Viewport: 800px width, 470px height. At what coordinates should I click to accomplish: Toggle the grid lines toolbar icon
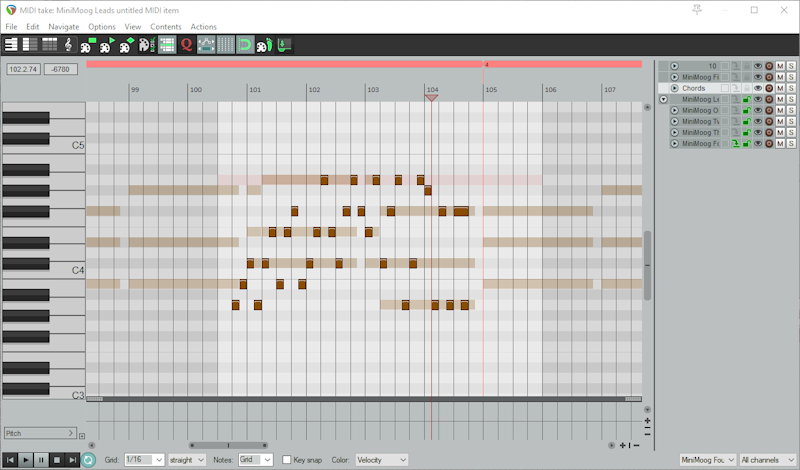tap(226, 44)
